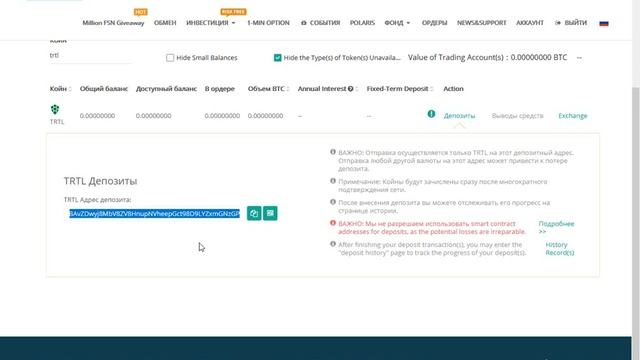
Task: Click the Annual Interest help icon
Action: coord(351,89)
